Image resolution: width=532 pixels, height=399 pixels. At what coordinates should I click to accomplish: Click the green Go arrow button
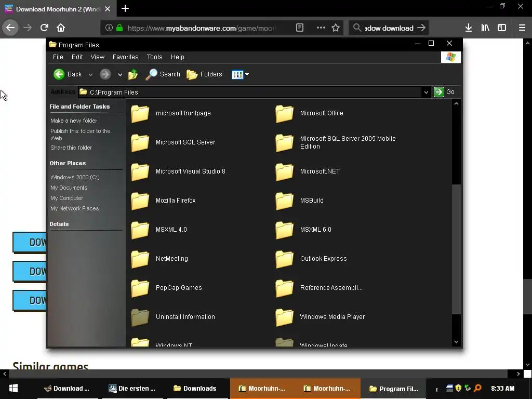(438, 92)
